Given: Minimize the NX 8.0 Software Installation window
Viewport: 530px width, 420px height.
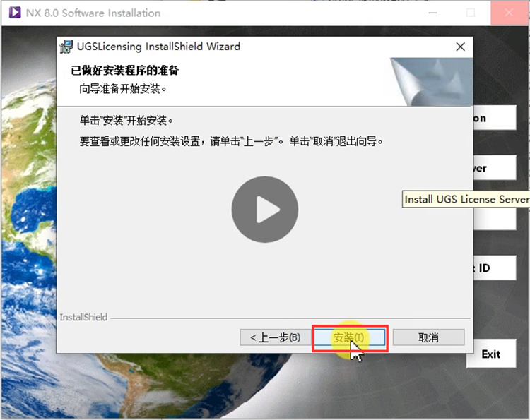Looking at the screenshot, I should point(433,13).
